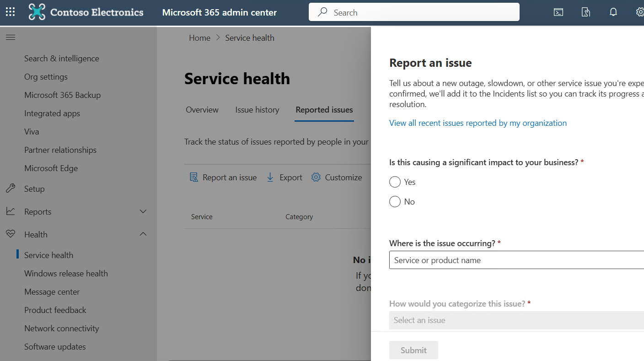This screenshot has height=361, width=644.
Task: Click the Submit button
Action: (413, 350)
